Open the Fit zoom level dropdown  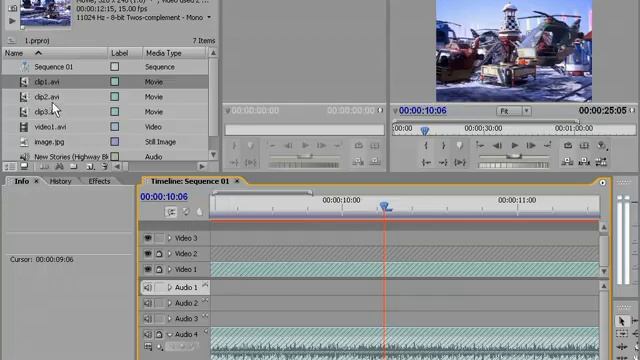527,111
